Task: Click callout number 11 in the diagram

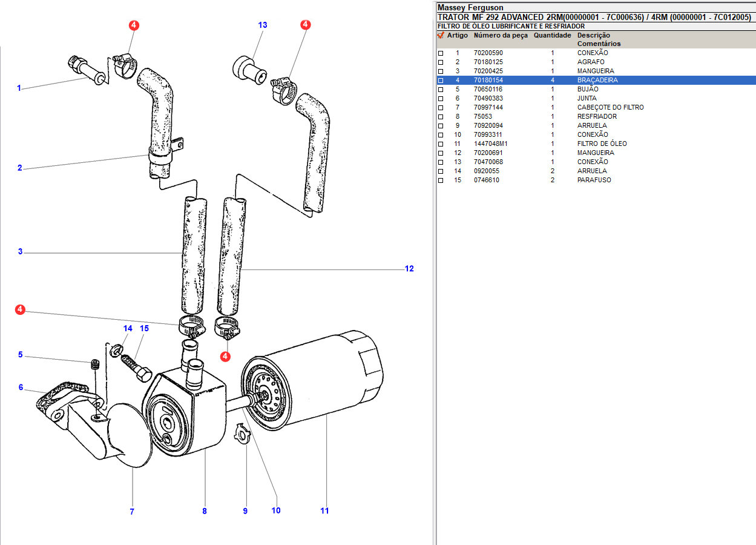Action: pos(324,510)
